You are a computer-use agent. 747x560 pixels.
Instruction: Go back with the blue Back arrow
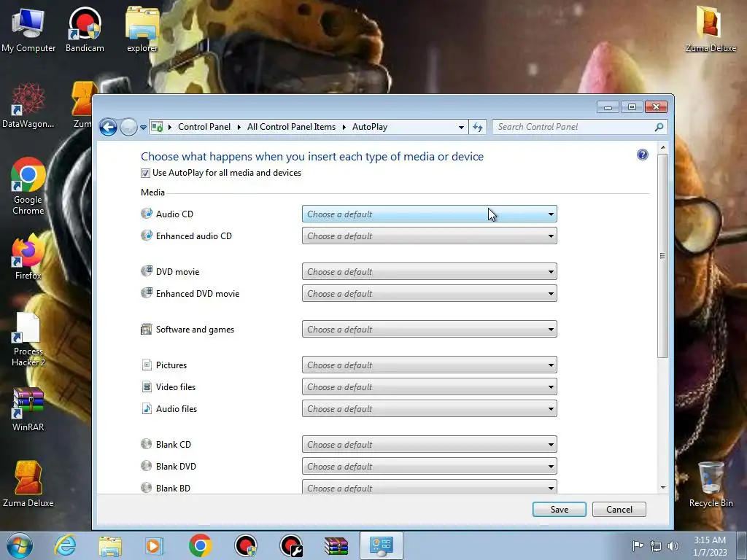click(108, 127)
